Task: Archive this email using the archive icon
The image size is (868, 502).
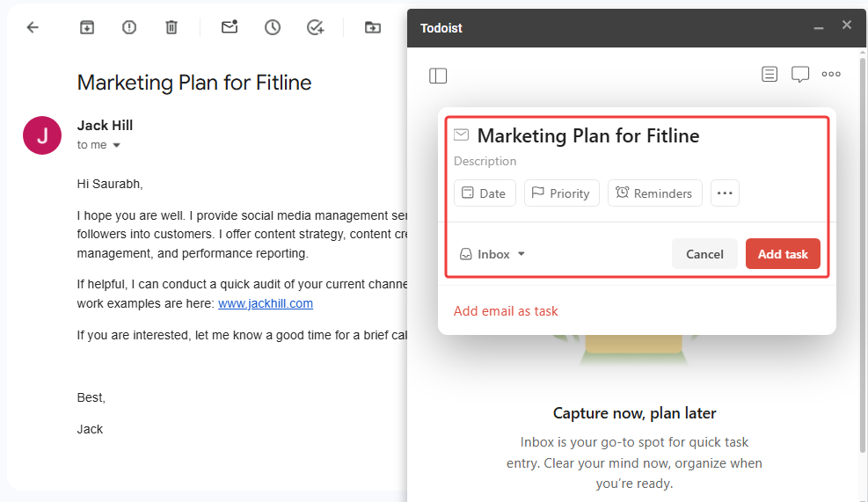Action: [x=87, y=27]
